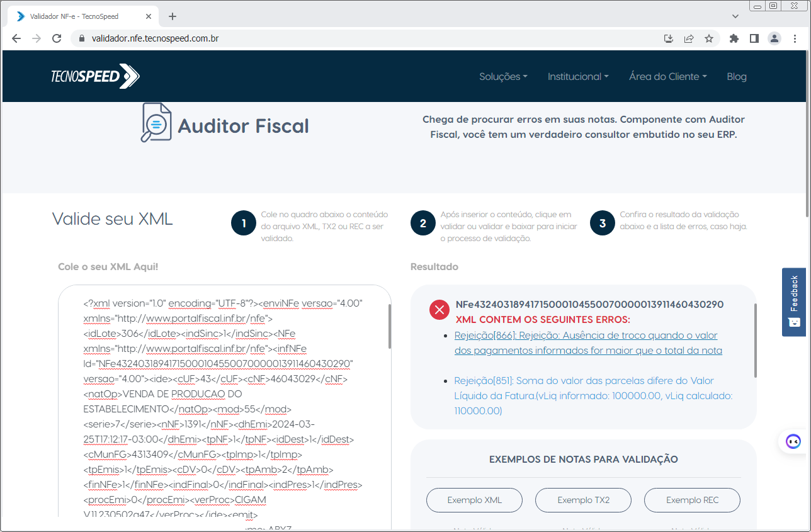Open Rejeição[866] error link

point(588,343)
